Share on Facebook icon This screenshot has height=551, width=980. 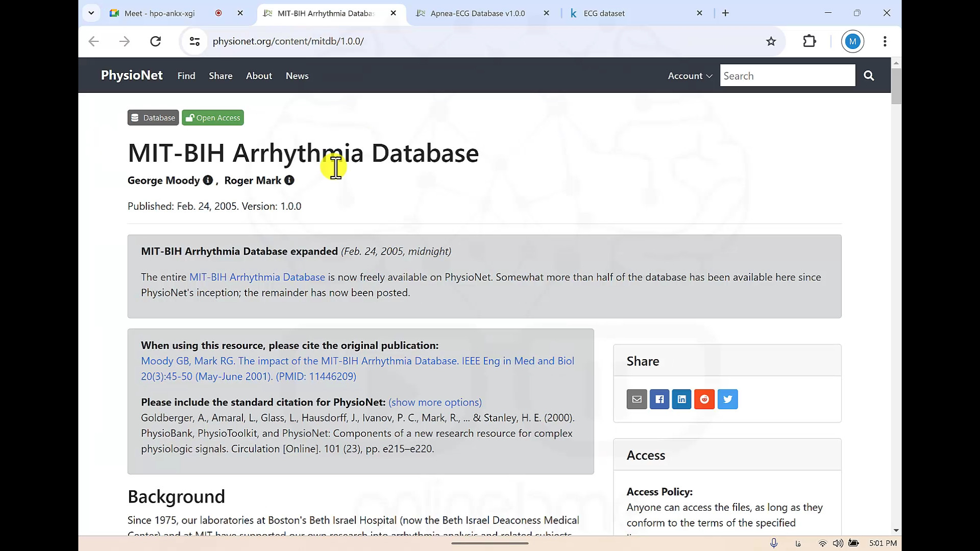coord(659,399)
